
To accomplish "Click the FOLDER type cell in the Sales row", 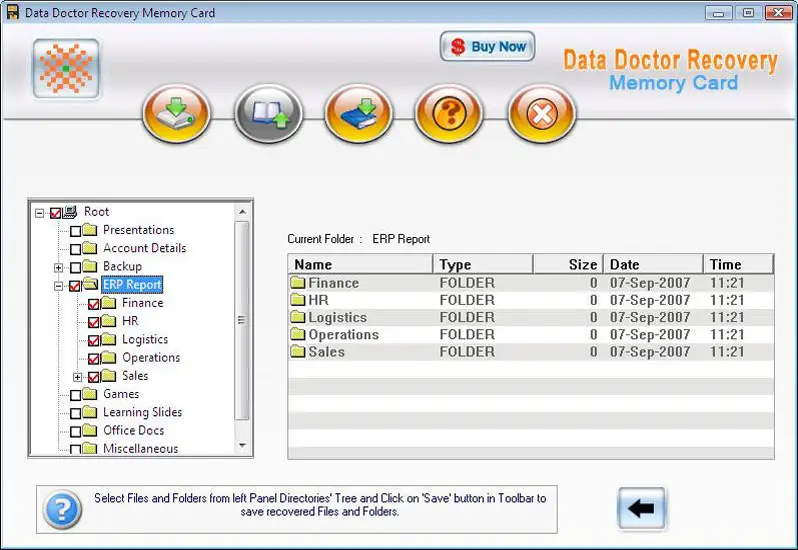I will point(467,352).
